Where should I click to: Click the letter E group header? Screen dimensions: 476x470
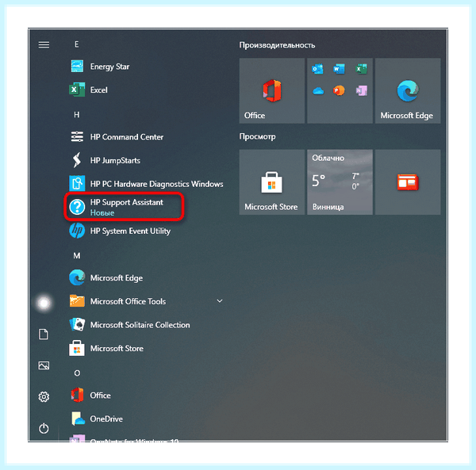(76, 44)
